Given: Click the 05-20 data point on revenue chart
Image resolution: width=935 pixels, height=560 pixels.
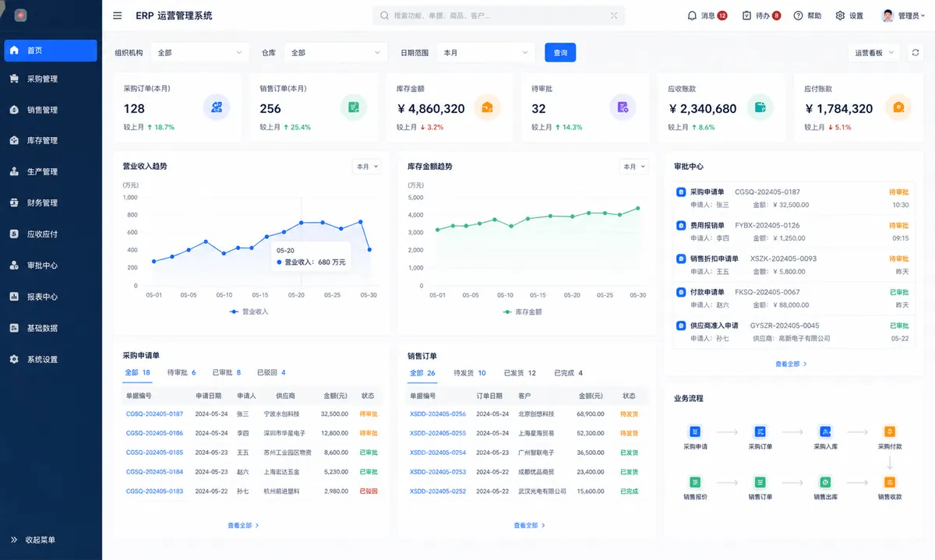Looking at the screenshot, I should coord(302,222).
